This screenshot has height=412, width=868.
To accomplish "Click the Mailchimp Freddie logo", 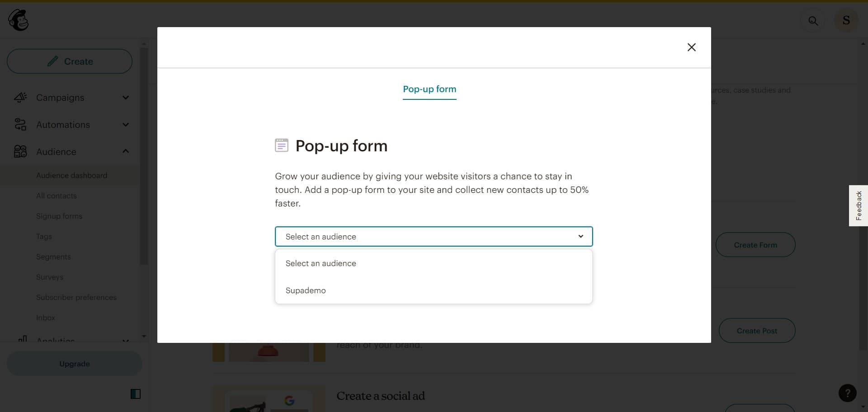I will point(19,20).
